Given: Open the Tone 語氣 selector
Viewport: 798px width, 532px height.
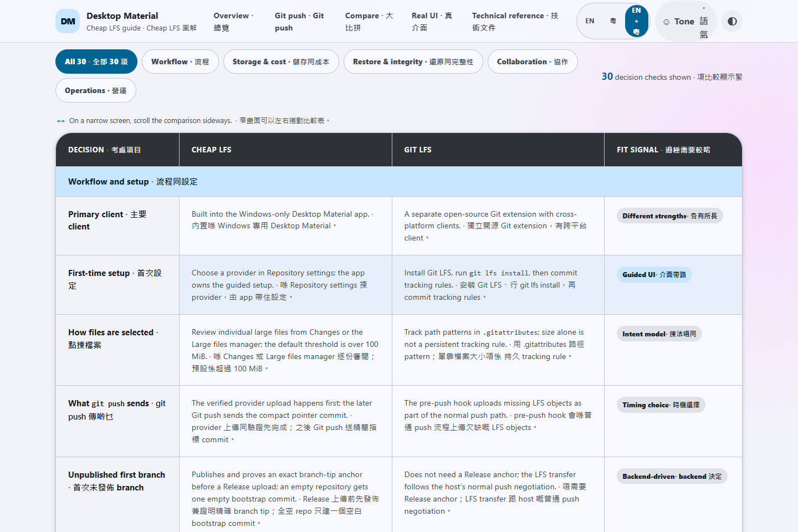Looking at the screenshot, I should click(x=686, y=21).
